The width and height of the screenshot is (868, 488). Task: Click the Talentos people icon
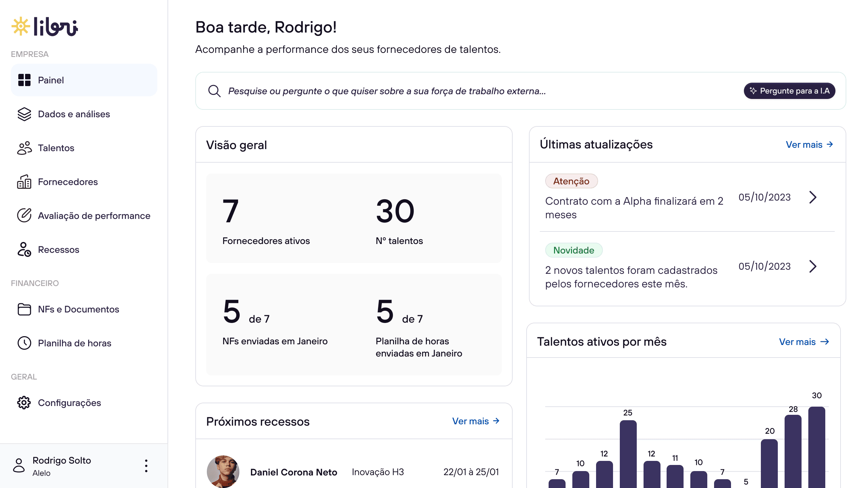(x=24, y=148)
